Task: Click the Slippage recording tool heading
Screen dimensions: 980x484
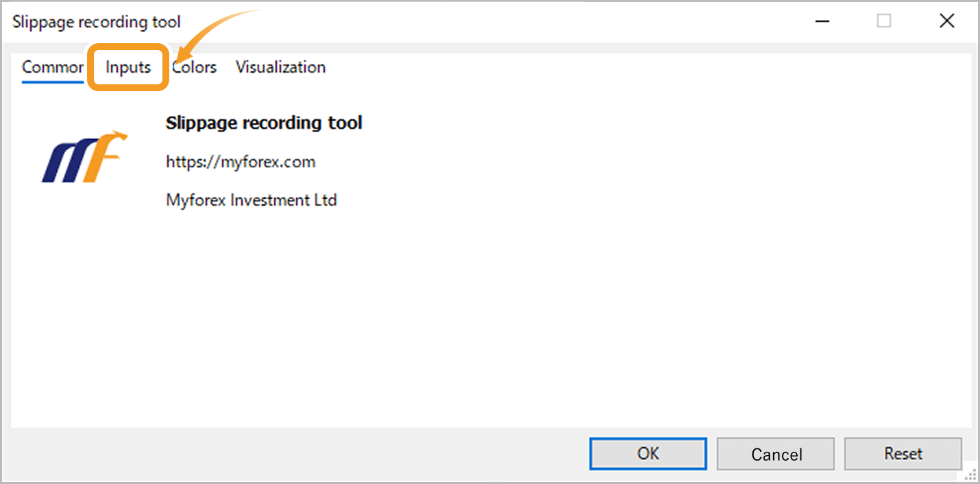Action: [x=264, y=123]
